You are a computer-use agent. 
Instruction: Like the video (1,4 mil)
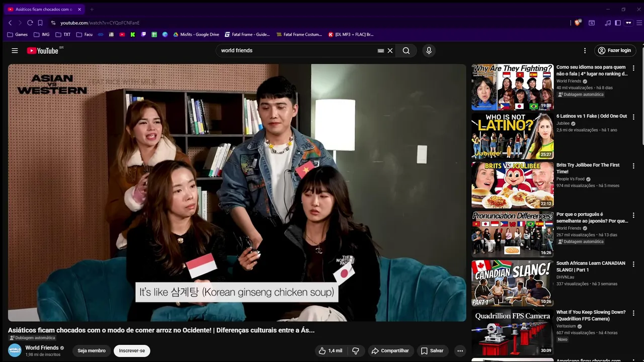pos(331,350)
